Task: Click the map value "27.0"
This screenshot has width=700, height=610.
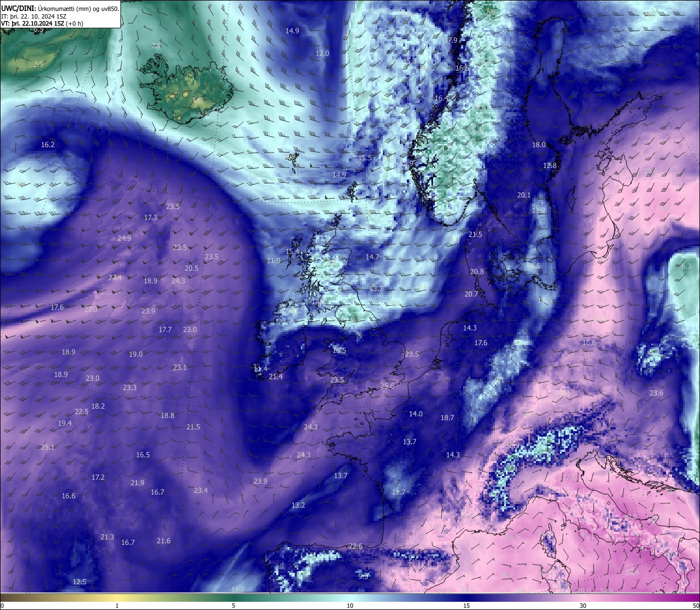Action: [91, 309]
